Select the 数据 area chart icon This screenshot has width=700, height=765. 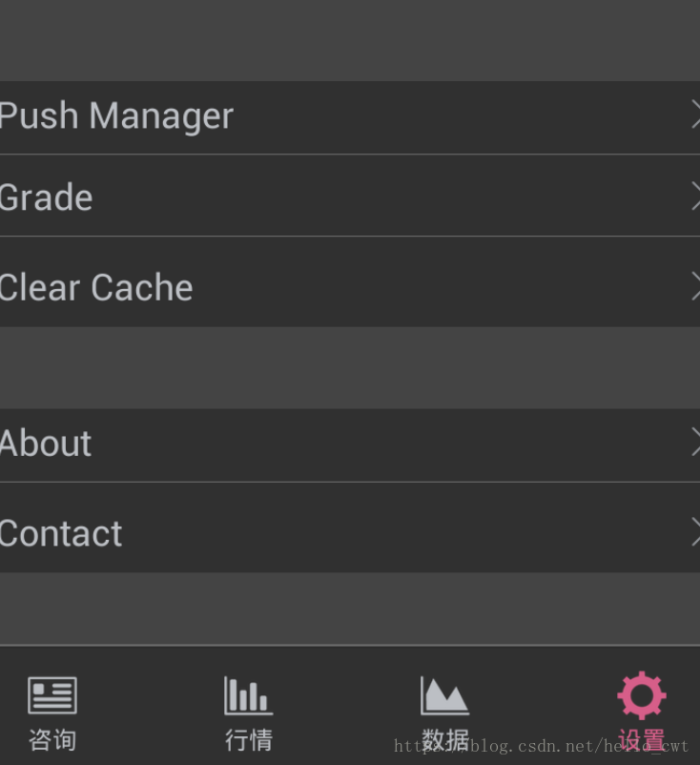(x=444, y=695)
